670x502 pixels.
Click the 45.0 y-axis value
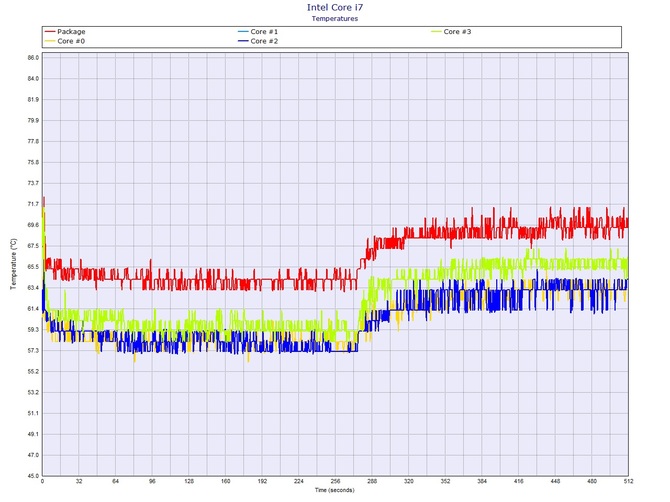point(33,476)
